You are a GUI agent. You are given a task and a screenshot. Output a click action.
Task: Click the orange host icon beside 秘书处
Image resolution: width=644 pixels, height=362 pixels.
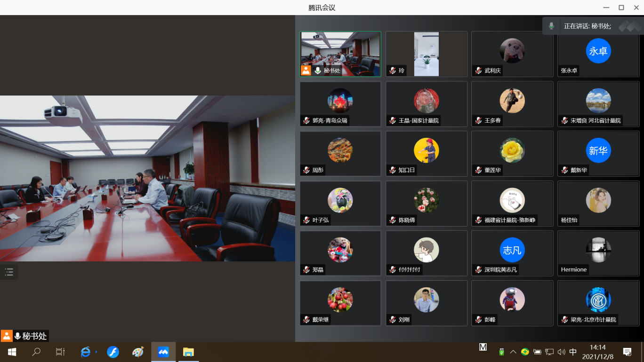(x=306, y=71)
